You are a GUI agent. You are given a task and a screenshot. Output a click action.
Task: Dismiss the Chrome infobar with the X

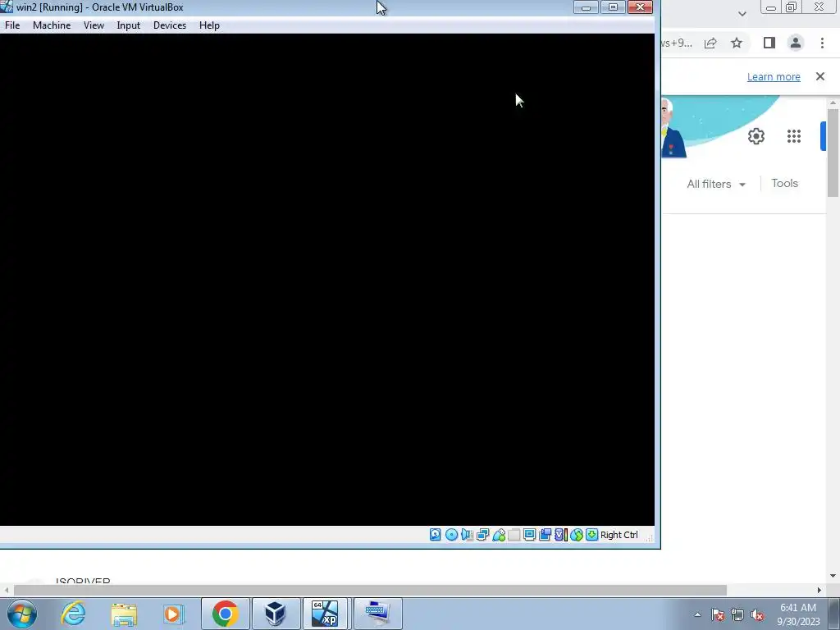(x=820, y=76)
